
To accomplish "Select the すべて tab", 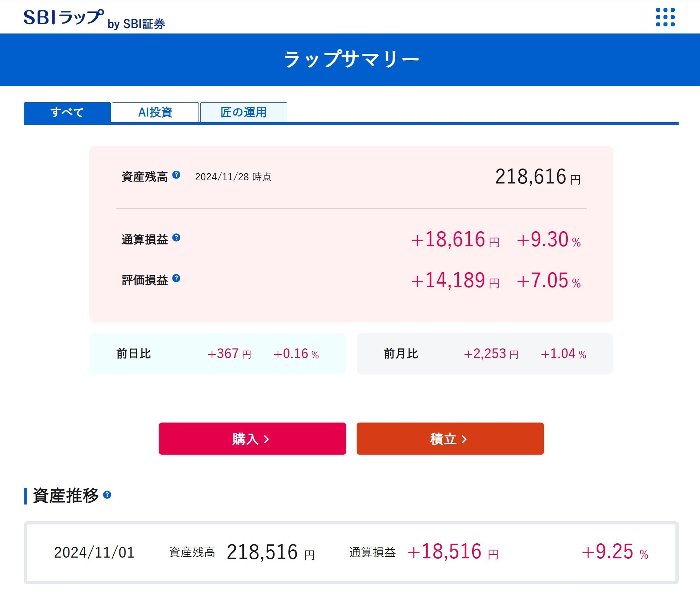I will pos(67,112).
